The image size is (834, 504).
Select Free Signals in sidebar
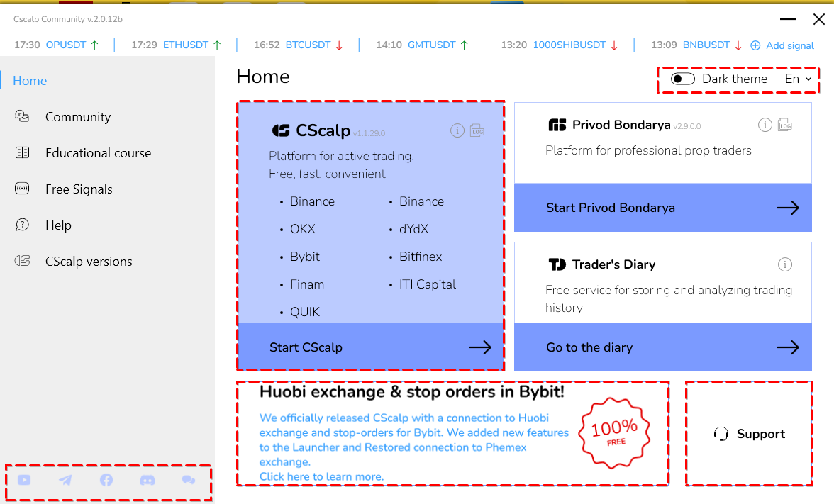point(79,189)
